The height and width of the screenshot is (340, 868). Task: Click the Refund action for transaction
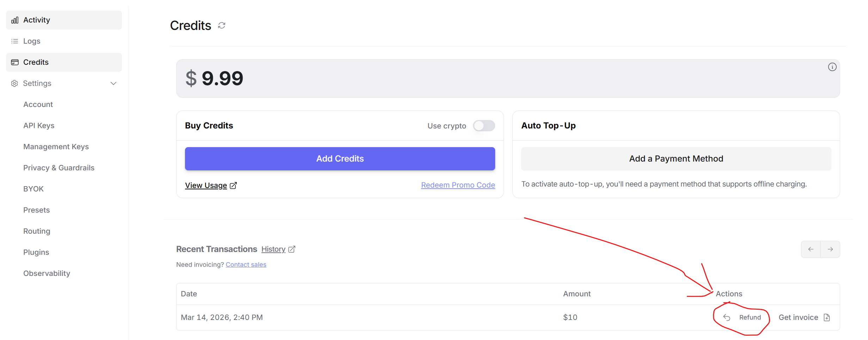click(742, 317)
